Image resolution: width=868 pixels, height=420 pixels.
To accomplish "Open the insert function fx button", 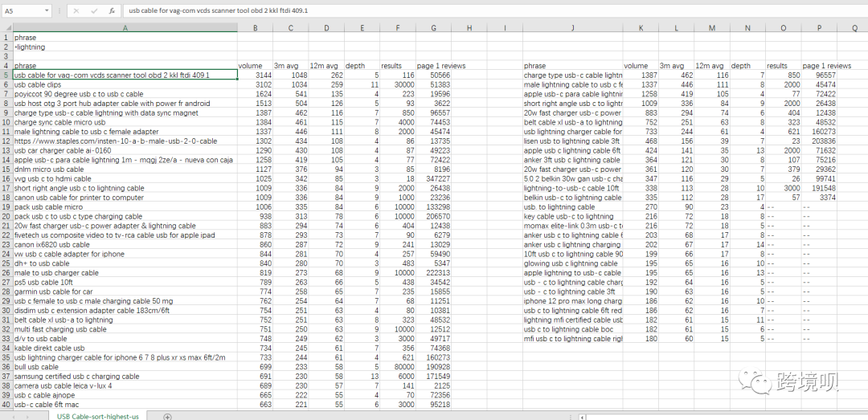I will tap(112, 10).
